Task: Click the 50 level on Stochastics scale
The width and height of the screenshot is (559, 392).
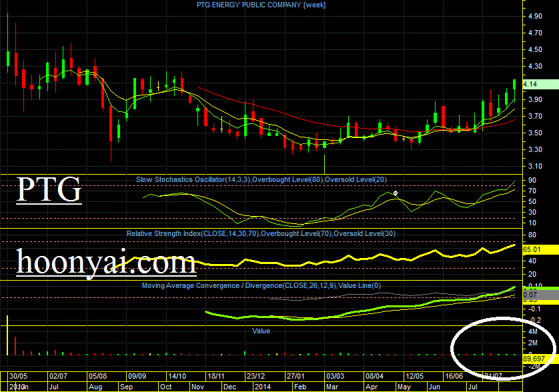Action: click(x=532, y=202)
